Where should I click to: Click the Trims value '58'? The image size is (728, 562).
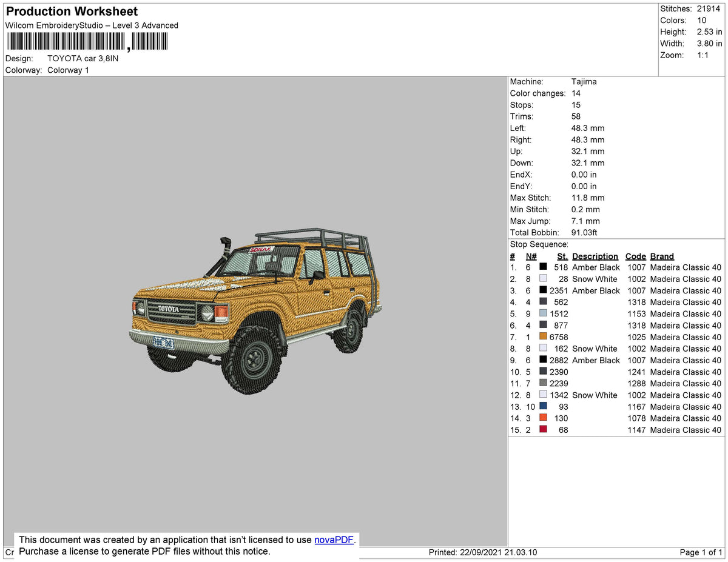(576, 116)
